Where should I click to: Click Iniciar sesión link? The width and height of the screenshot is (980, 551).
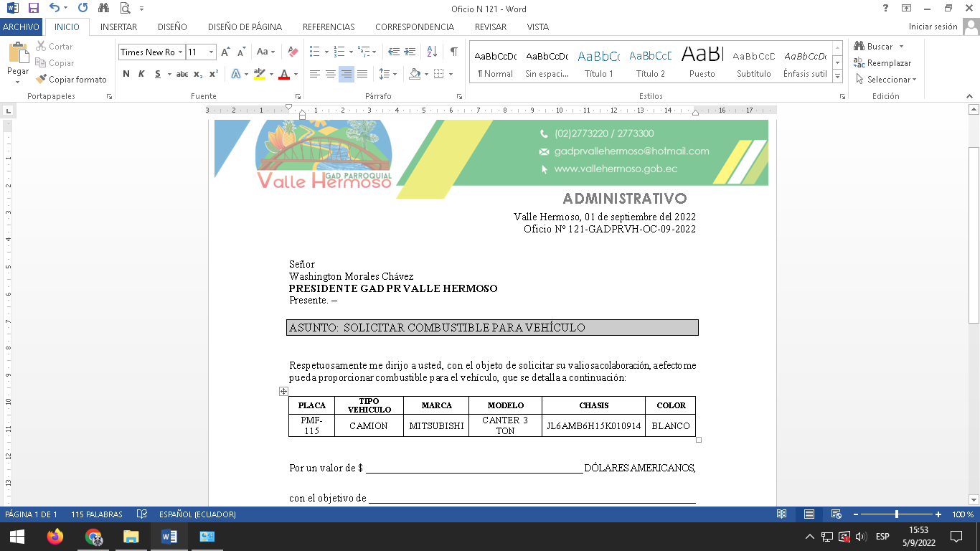933,27
